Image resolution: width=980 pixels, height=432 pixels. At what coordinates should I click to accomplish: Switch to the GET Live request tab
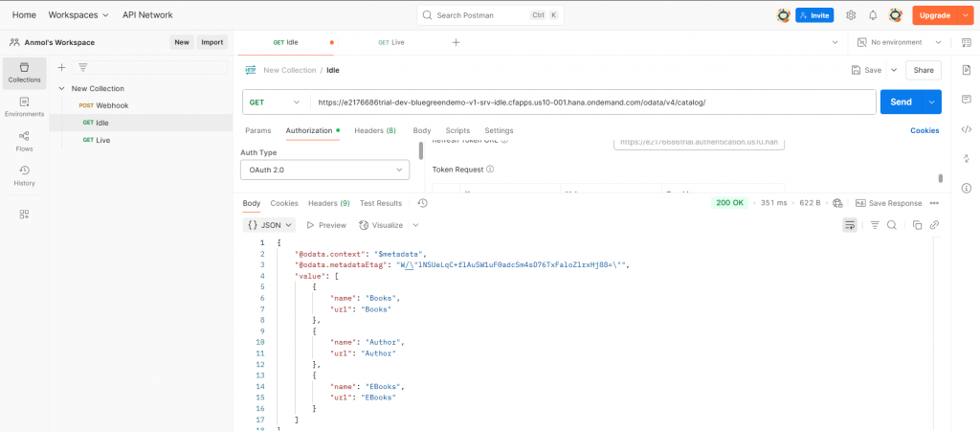[x=391, y=42]
